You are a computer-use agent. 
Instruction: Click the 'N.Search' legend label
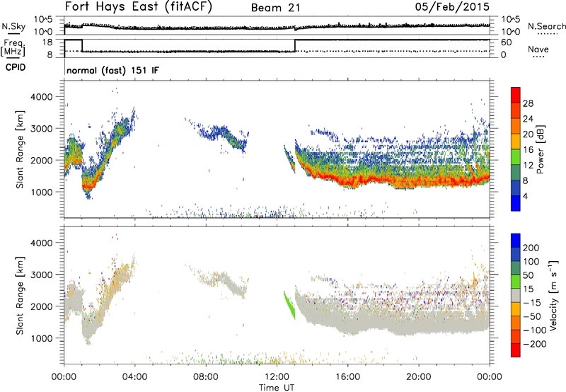[x=547, y=26]
